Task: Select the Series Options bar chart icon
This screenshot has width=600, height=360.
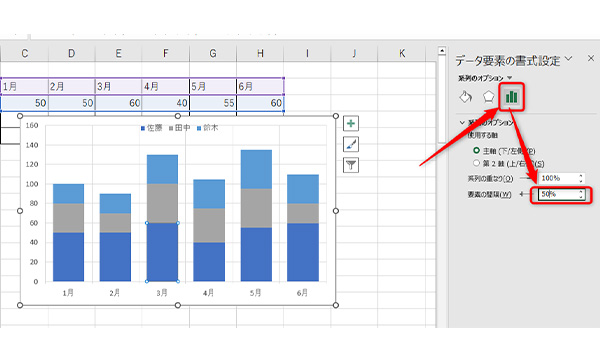Action: 511,97
